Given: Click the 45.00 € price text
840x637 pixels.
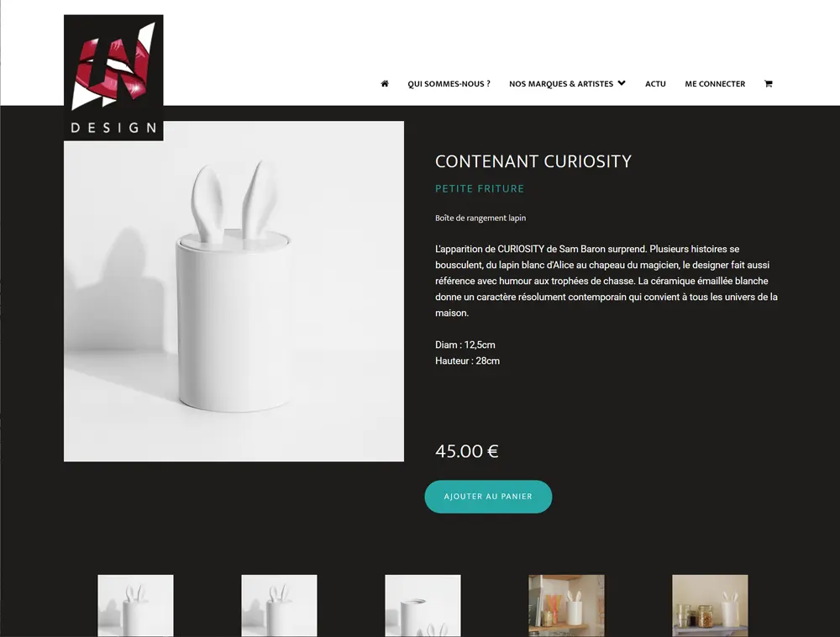Looking at the screenshot, I should 466,451.
